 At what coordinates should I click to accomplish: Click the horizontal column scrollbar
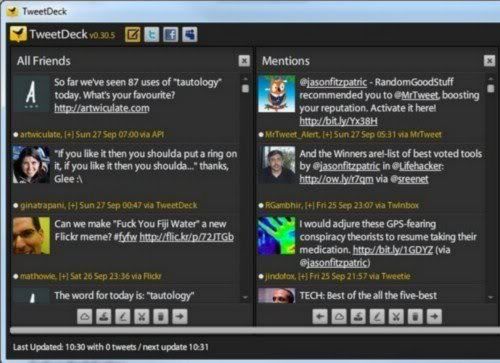(x=255, y=330)
